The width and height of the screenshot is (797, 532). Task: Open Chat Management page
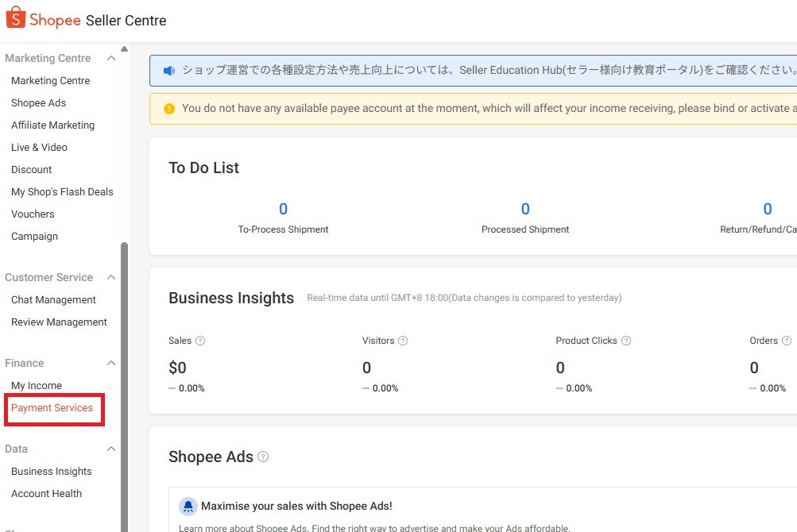click(53, 300)
